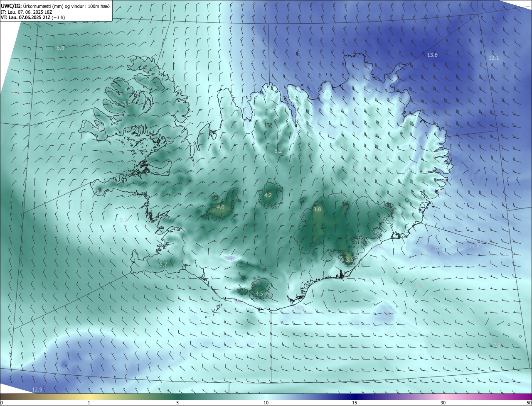Click the '15' tick on the color scale
Image resolution: width=532 pixels, height=406 pixels.
tap(355, 403)
